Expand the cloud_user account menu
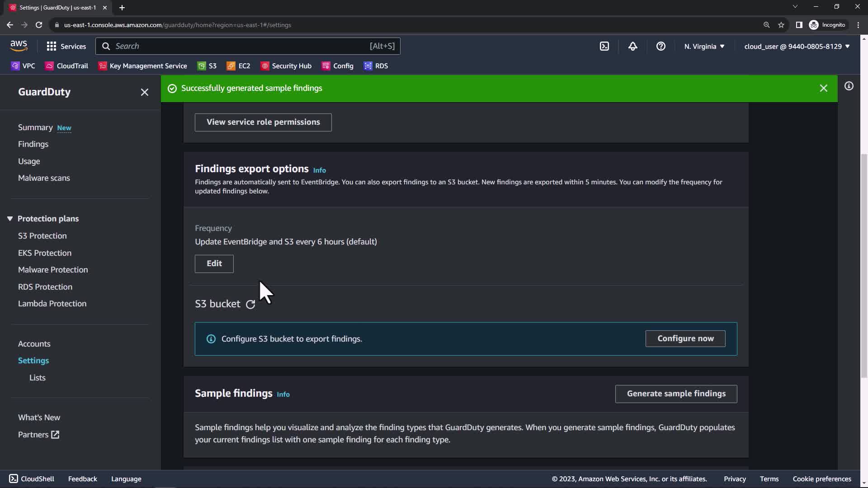Screen dimensions: 868x488 pyautogui.click(x=797, y=46)
